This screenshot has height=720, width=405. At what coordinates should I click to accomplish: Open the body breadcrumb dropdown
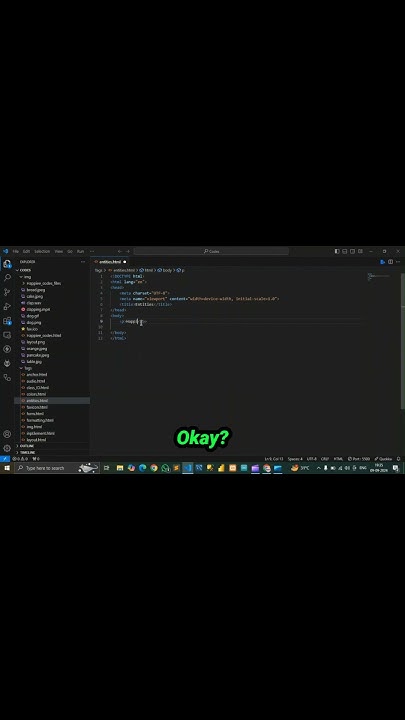click(x=164, y=270)
